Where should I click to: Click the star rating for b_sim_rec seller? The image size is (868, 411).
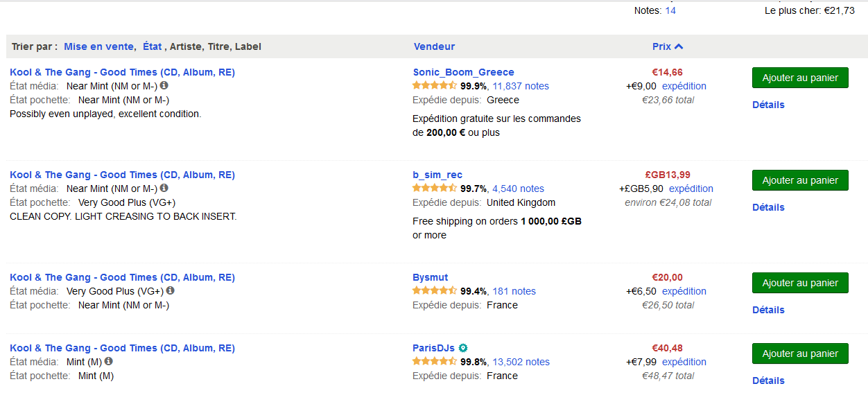tap(434, 189)
